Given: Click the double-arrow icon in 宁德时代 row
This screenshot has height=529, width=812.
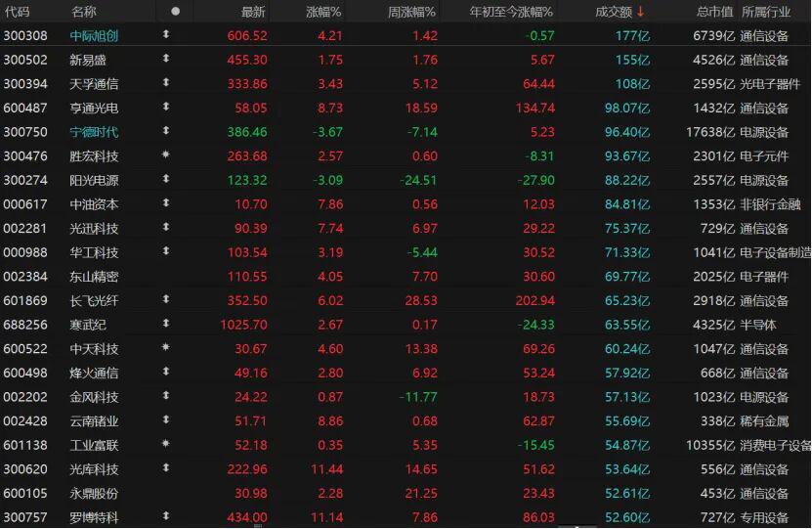Looking at the screenshot, I should point(166,131).
